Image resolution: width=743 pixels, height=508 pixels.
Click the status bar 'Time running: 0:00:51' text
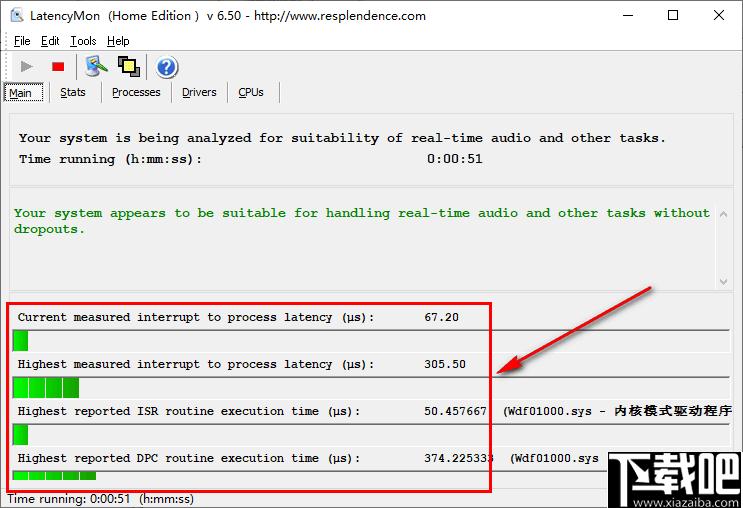click(100, 499)
